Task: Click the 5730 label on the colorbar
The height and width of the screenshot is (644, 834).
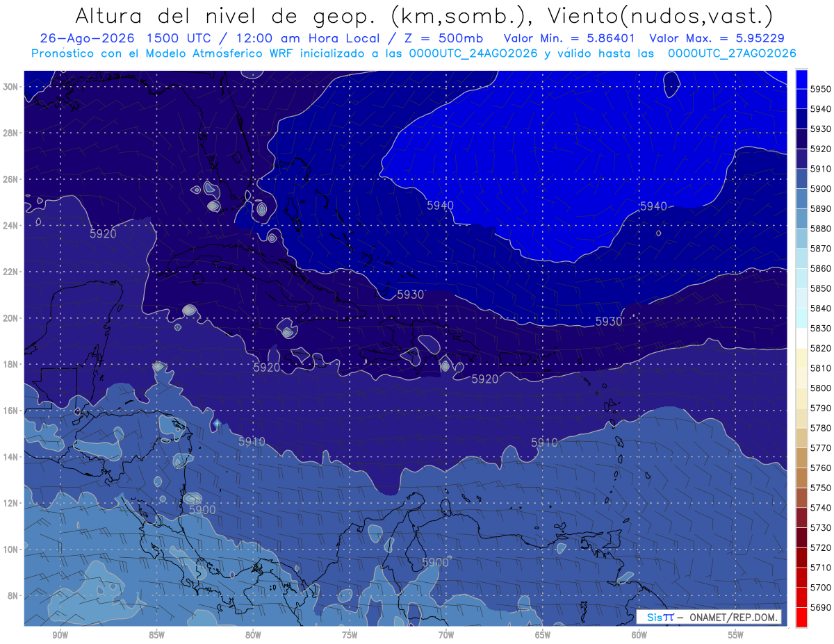Action: click(x=821, y=527)
